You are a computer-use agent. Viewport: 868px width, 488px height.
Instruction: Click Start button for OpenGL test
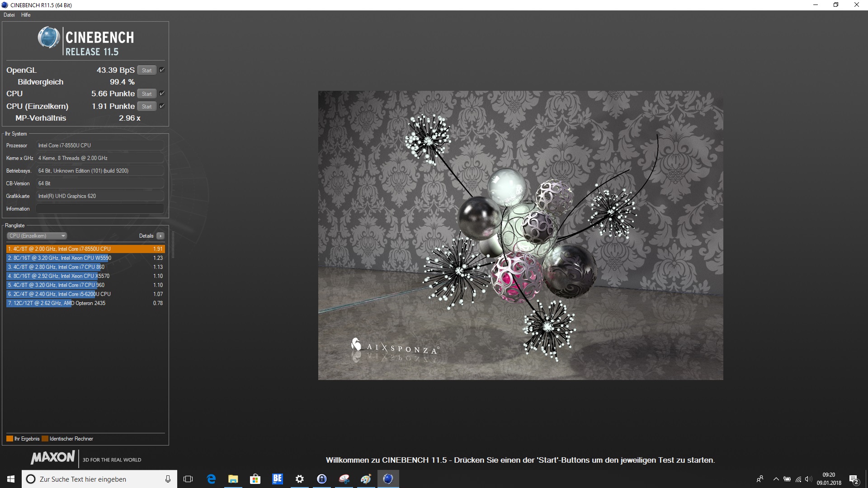[x=146, y=70]
